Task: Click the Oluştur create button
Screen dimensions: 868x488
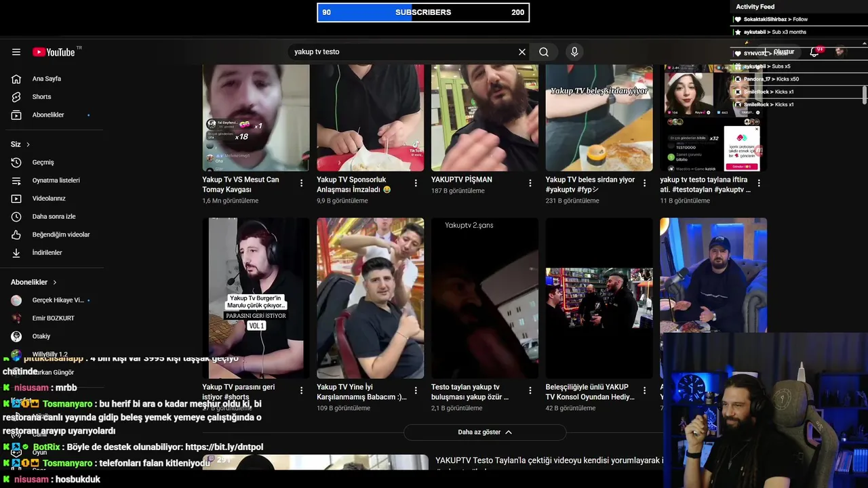Action: [778, 52]
